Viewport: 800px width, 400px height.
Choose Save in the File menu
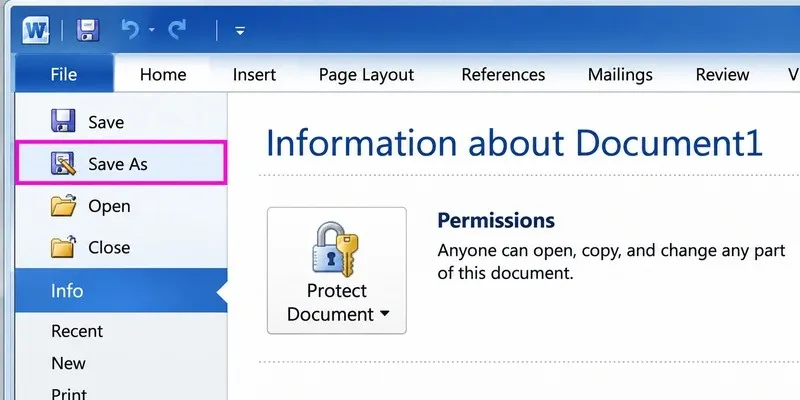pyautogui.click(x=121, y=122)
